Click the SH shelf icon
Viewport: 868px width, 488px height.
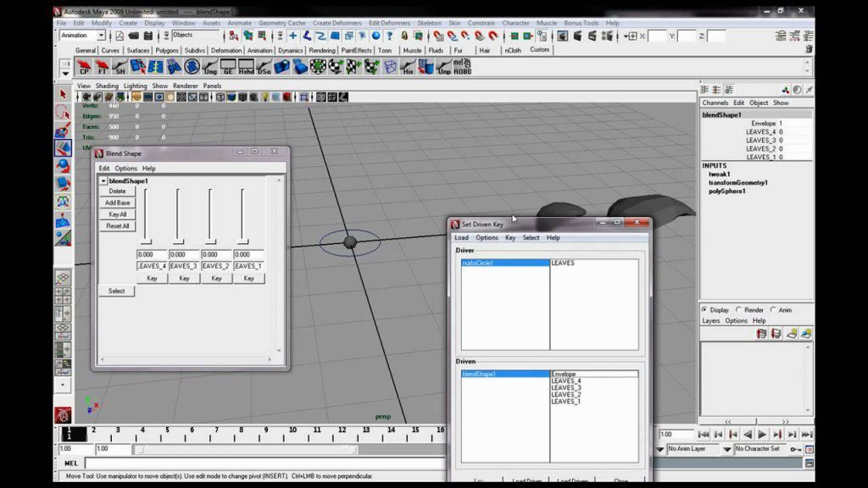click(120, 67)
